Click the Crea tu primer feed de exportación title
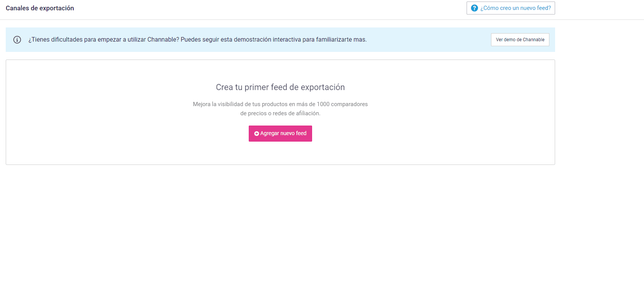The image size is (644, 287). (x=280, y=87)
